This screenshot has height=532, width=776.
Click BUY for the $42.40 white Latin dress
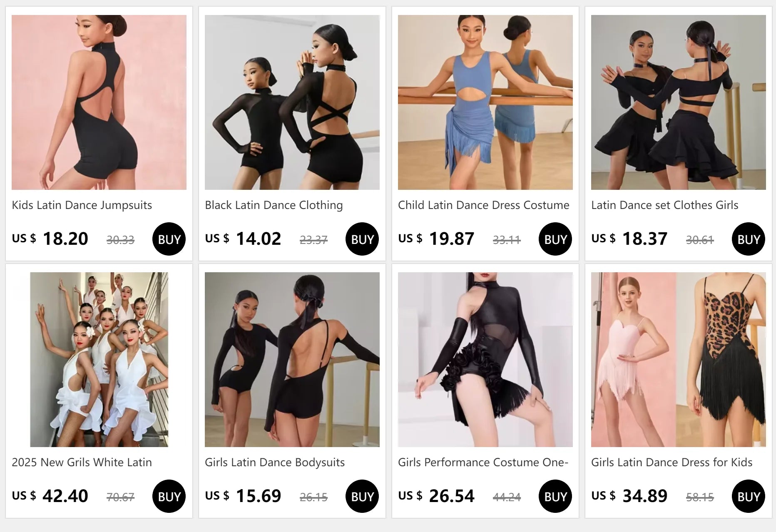point(169,496)
